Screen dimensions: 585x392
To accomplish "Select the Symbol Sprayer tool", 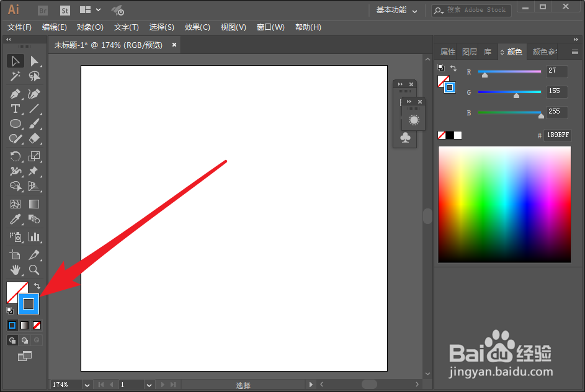I will [16, 237].
